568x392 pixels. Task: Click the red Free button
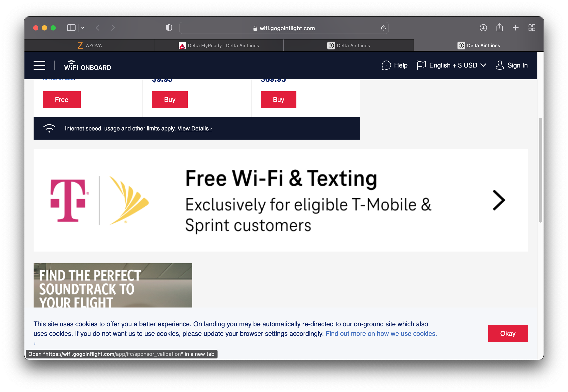(x=62, y=100)
